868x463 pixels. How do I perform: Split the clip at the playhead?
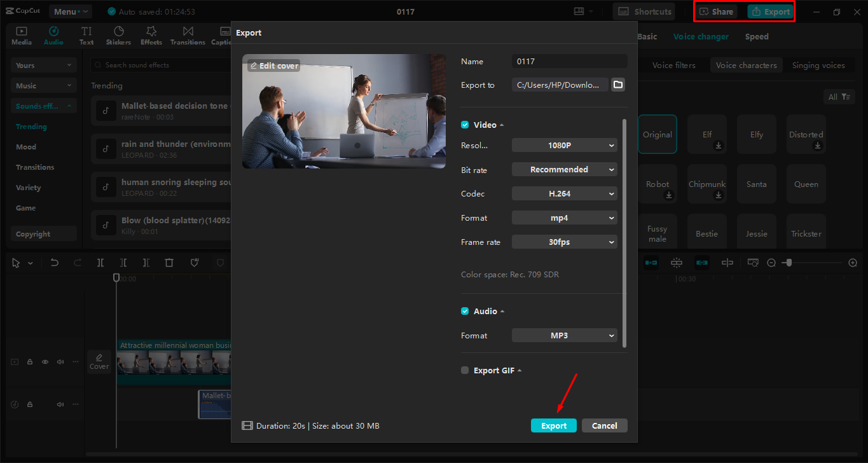pos(100,263)
